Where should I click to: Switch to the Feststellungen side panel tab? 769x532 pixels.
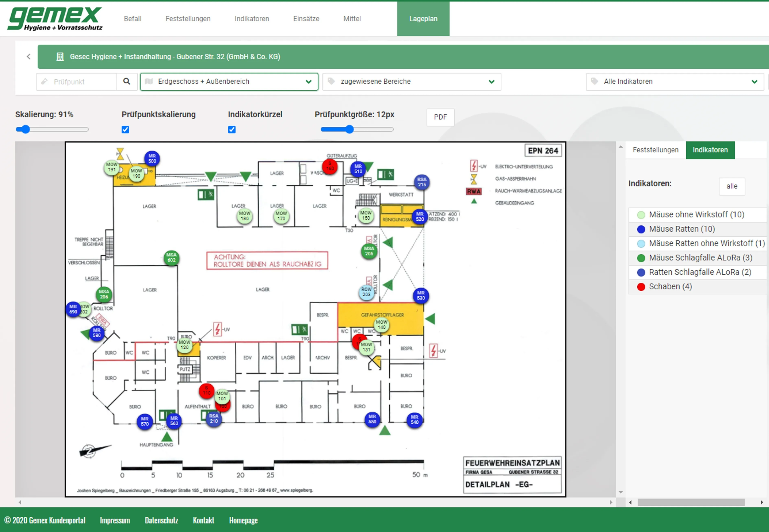[x=655, y=150]
